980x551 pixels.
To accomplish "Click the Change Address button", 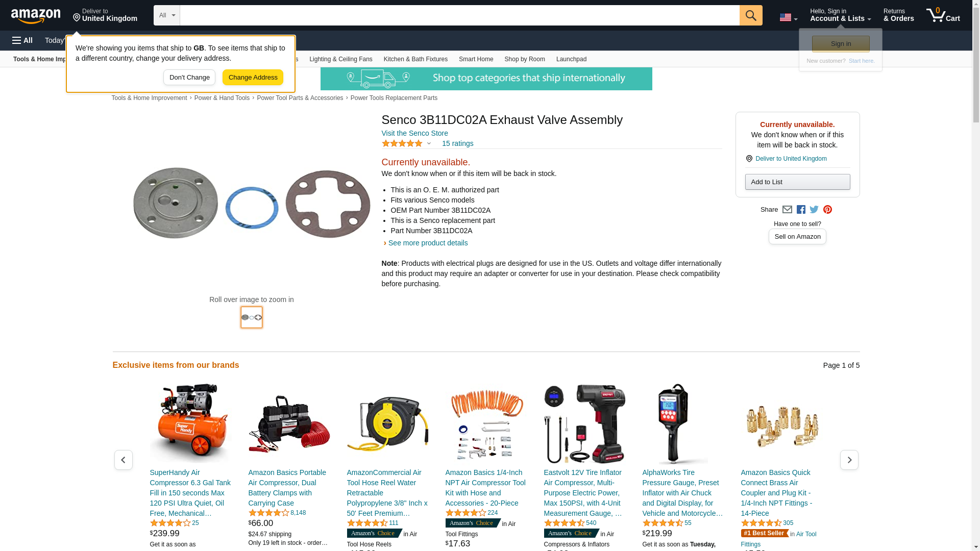I will click(x=253, y=78).
